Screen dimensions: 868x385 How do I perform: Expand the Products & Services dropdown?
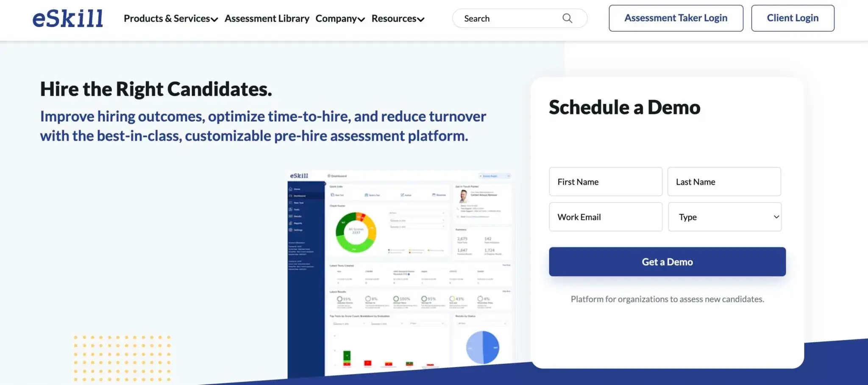[x=168, y=18]
